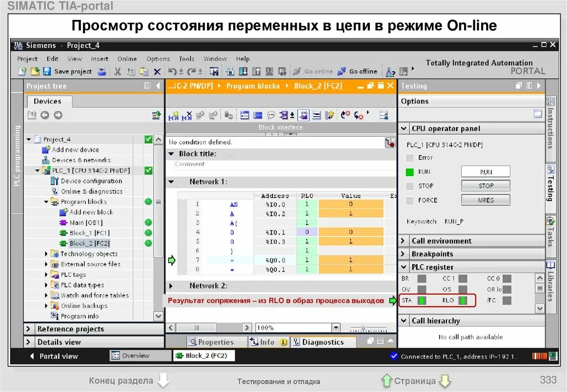Open the Instructions side tab
This screenshot has height=392, width=567.
click(551, 128)
